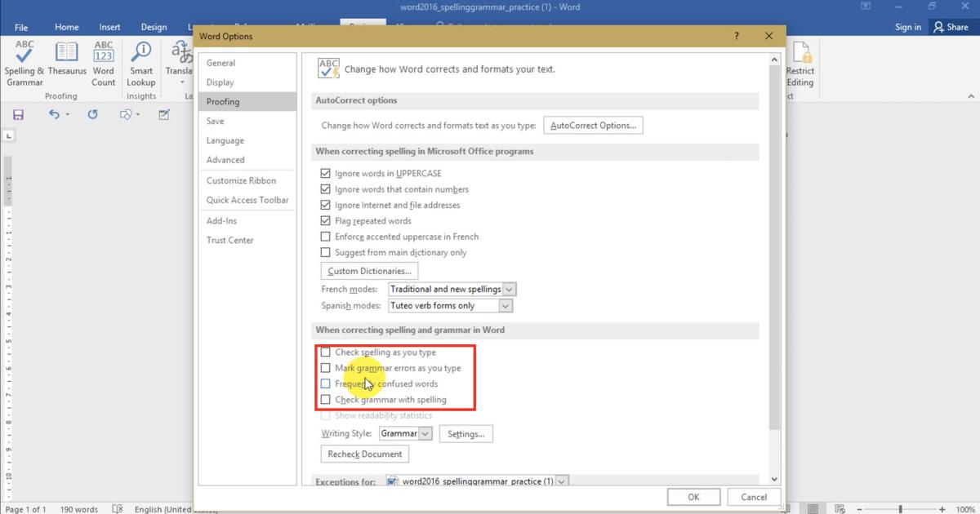
Task: Save document via Quick Access icon
Action: coord(18,115)
